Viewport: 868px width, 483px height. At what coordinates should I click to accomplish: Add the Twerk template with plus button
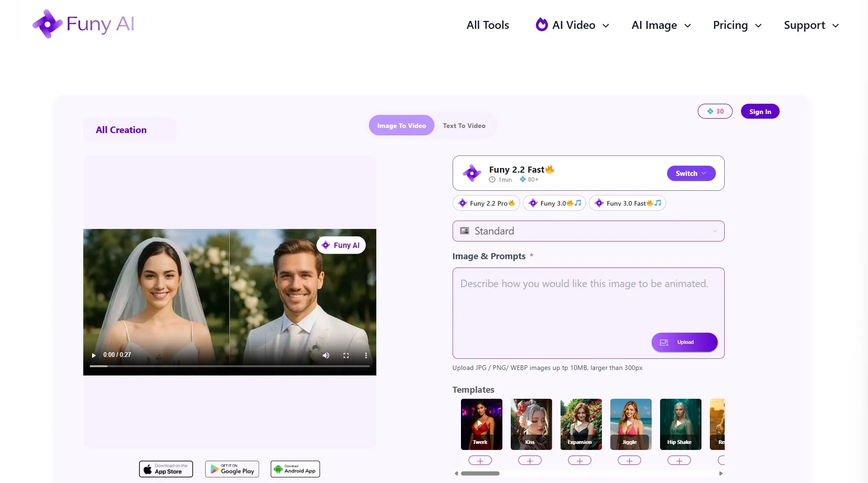tap(480, 461)
